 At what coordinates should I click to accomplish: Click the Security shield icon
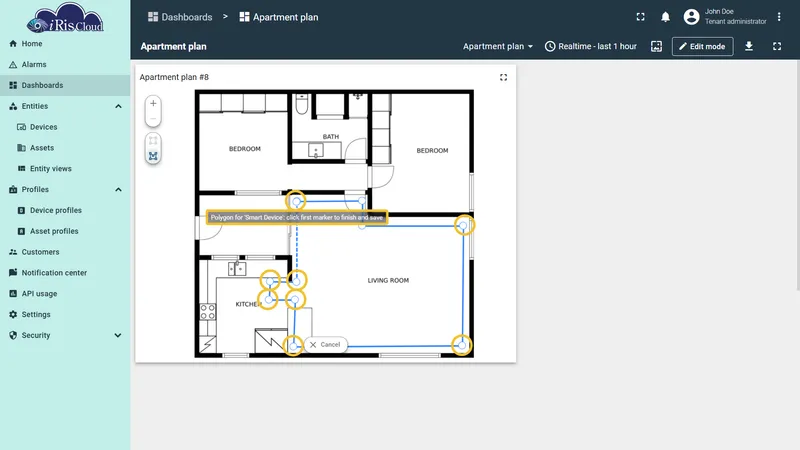(13, 335)
